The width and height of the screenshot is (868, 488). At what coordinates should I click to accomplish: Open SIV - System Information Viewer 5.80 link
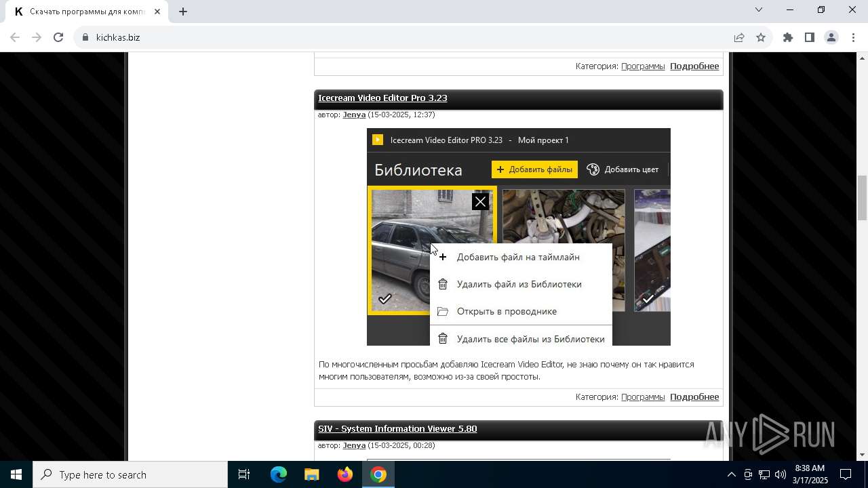[397, 428]
